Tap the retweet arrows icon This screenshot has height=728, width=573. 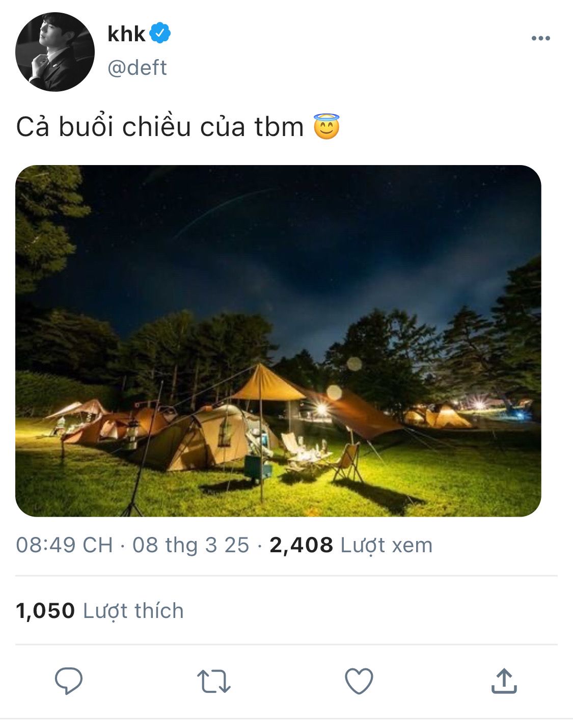coord(214,682)
